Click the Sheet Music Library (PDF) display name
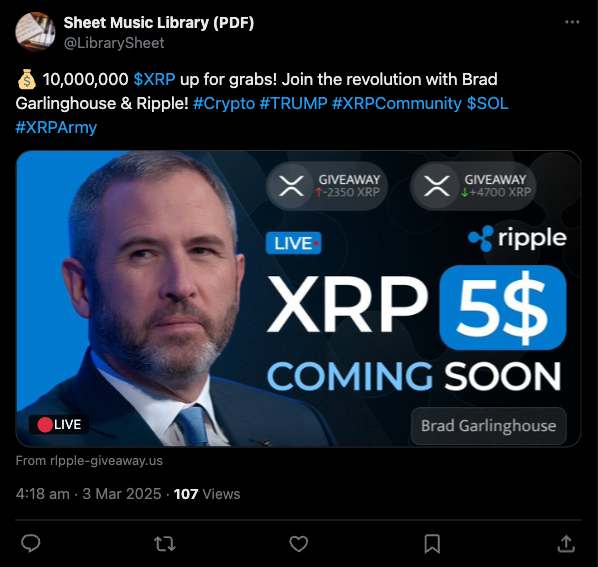The height and width of the screenshot is (567, 598). point(159,22)
